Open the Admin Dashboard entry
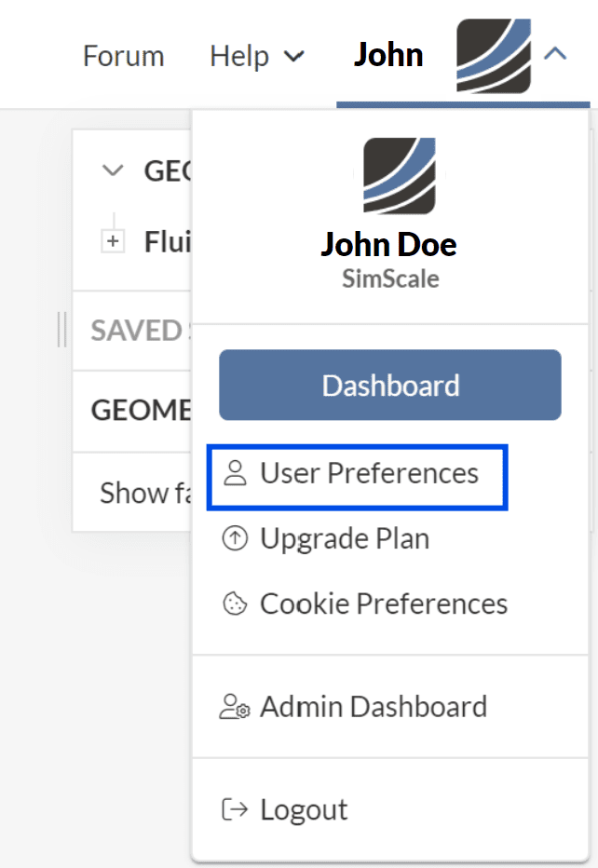This screenshot has width=598, height=868. coord(373,708)
